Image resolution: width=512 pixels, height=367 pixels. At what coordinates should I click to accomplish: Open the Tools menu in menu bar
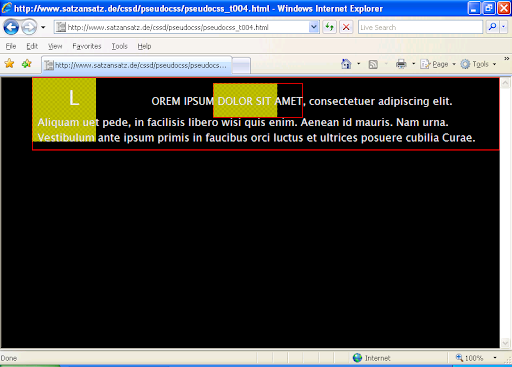(119, 46)
